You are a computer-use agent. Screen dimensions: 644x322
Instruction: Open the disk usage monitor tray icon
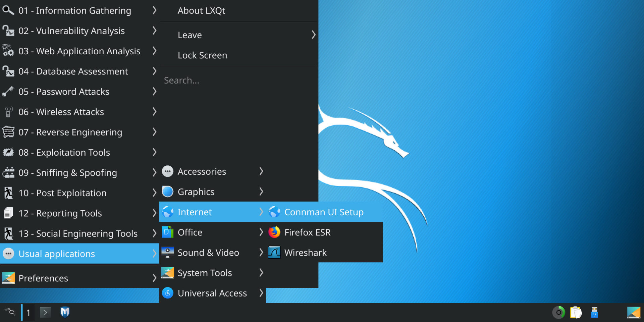558,312
